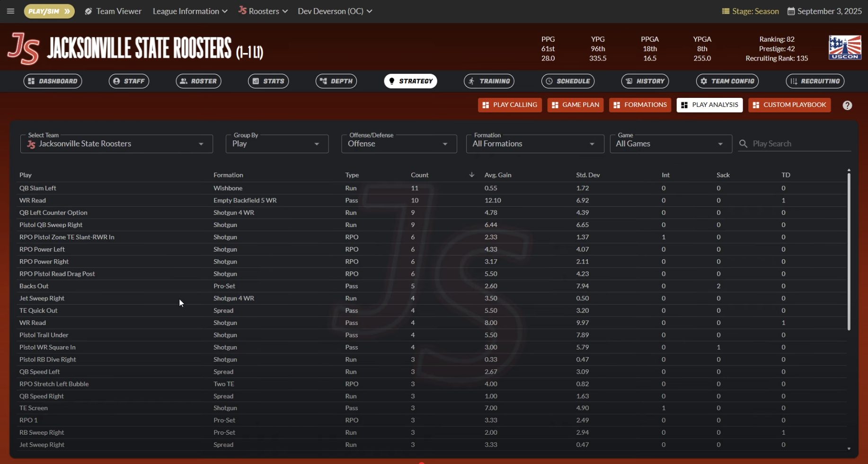View the History tab
The width and height of the screenshot is (868, 464).
(x=645, y=81)
